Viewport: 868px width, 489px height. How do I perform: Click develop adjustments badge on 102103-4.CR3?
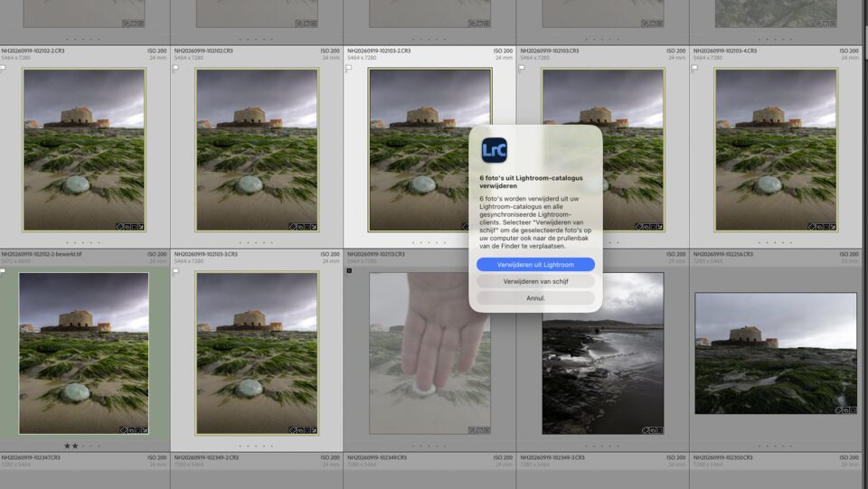(833, 227)
